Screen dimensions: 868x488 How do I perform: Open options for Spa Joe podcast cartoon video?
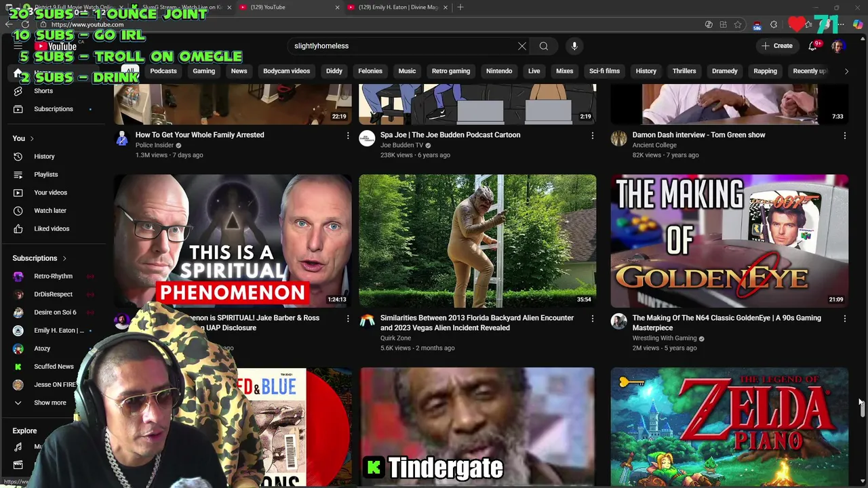tap(592, 136)
